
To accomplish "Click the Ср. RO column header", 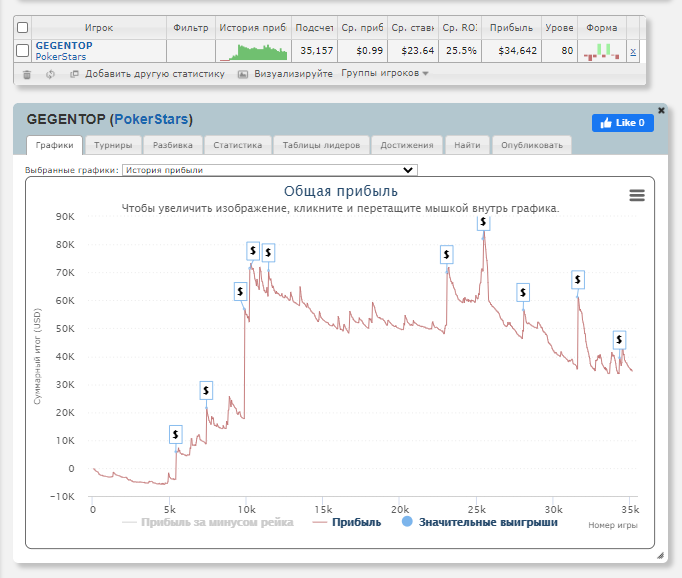I will pyautogui.click(x=460, y=28).
